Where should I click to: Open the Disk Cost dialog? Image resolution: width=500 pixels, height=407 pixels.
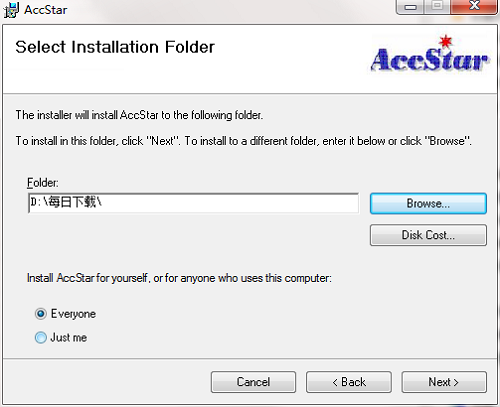click(428, 235)
